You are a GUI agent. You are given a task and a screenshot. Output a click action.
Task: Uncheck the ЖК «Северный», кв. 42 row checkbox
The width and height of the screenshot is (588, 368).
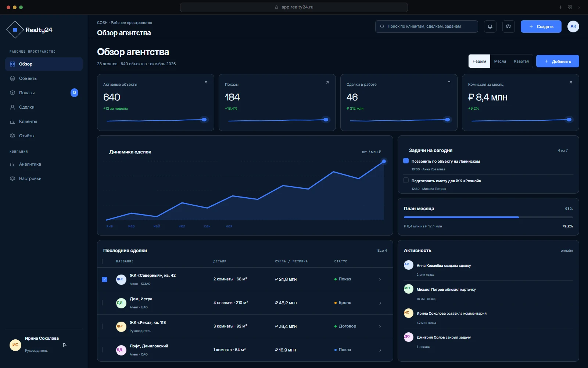(104, 279)
